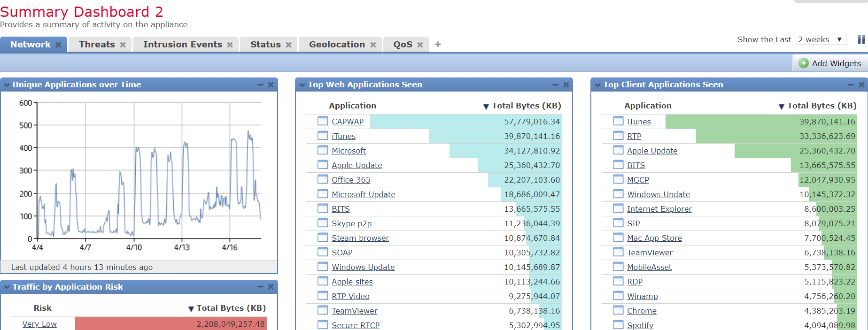The height and width of the screenshot is (330, 868).
Task: Minimize the Unique Applications over Time widget
Action: coord(260,85)
